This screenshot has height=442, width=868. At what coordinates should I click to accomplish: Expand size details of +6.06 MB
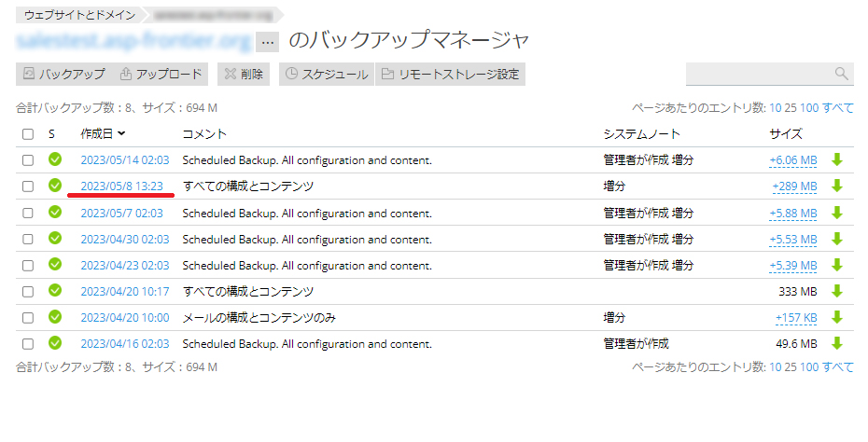793,160
